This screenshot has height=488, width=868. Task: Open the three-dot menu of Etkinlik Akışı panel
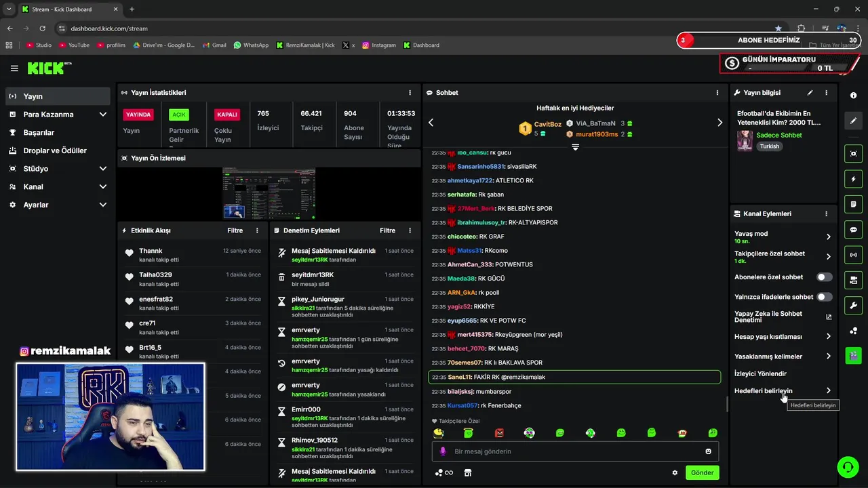pyautogui.click(x=257, y=230)
